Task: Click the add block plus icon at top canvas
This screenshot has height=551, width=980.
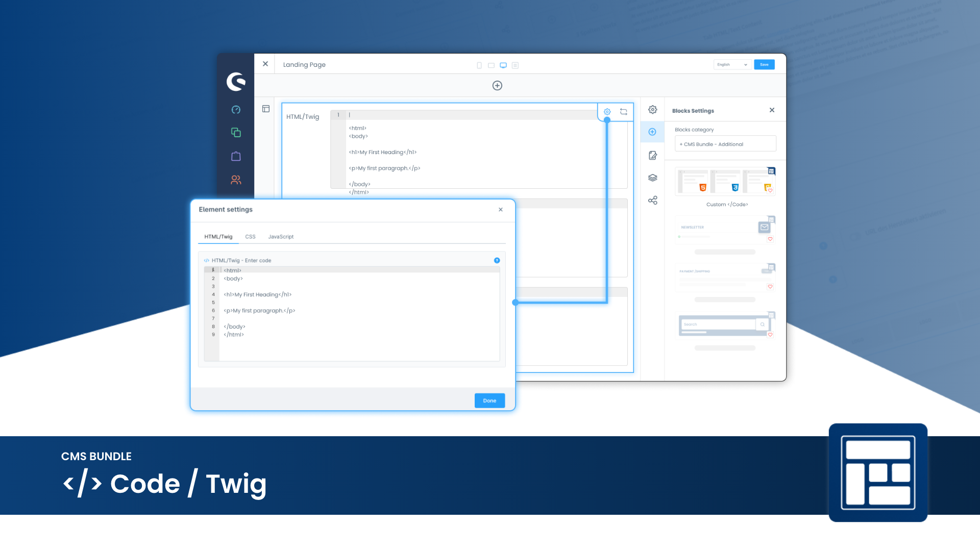Action: coord(498,85)
